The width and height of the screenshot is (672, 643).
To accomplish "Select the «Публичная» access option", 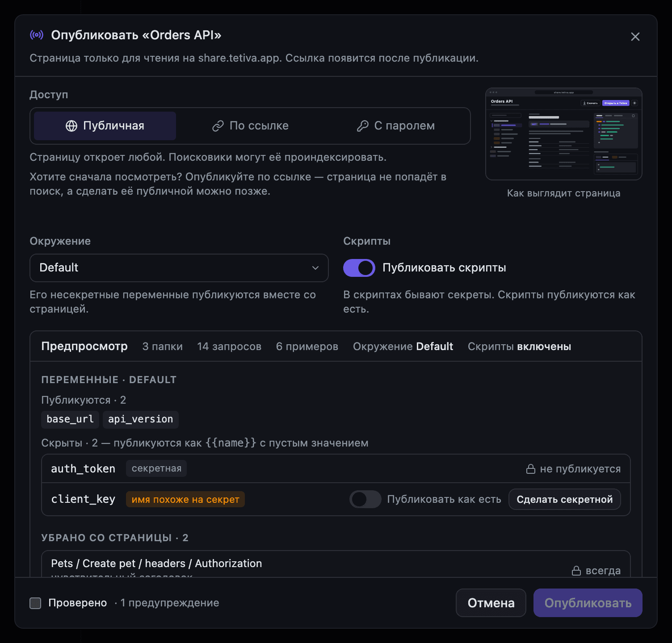I will (x=105, y=126).
